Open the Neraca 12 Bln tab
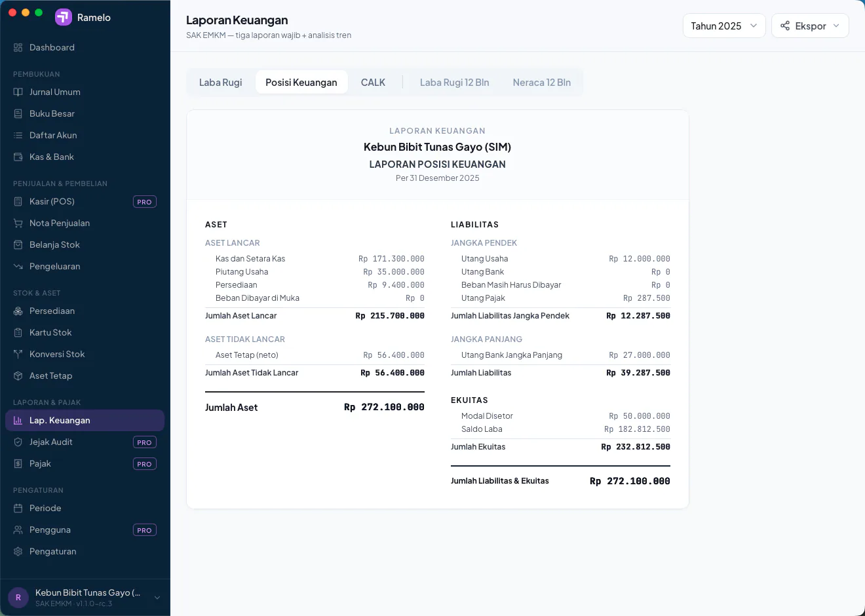Image resolution: width=865 pixels, height=616 pixels. point(542,83)
